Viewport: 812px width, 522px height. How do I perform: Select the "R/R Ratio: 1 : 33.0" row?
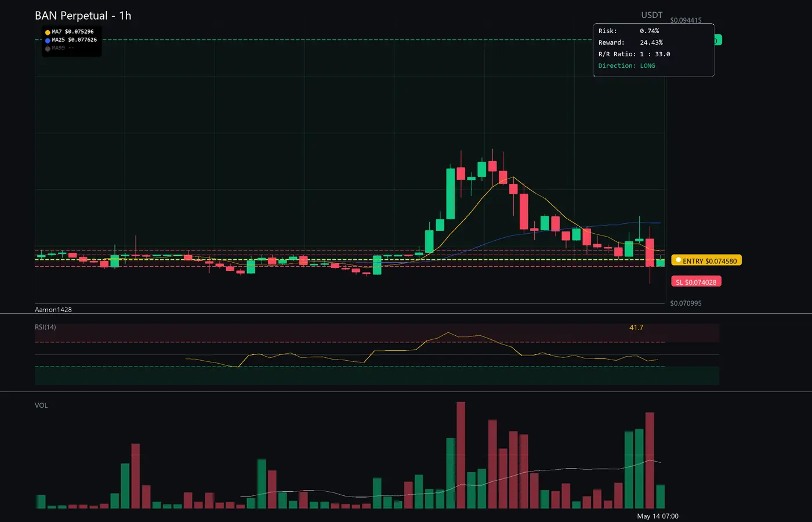(634, 54)
